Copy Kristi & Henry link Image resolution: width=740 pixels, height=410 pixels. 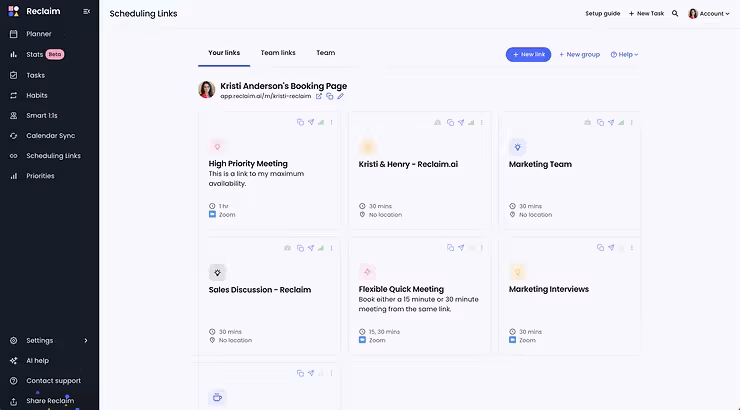[450, 122]
